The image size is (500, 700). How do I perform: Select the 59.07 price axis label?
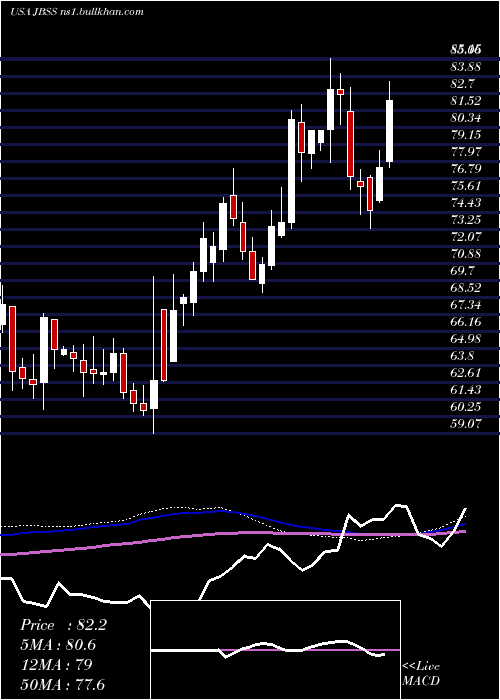coord(466,423)
